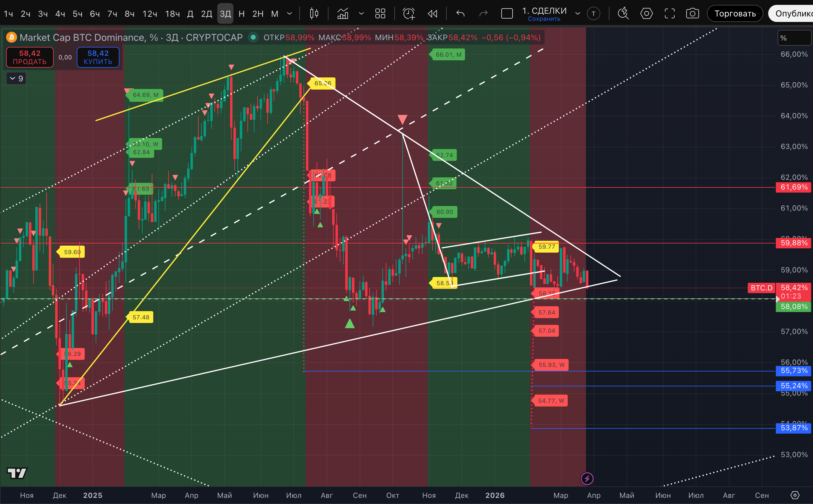This screenshot has height=504, width=813.
Task: Open chart settings hexagon icon
Action: [x=646, y=14]
